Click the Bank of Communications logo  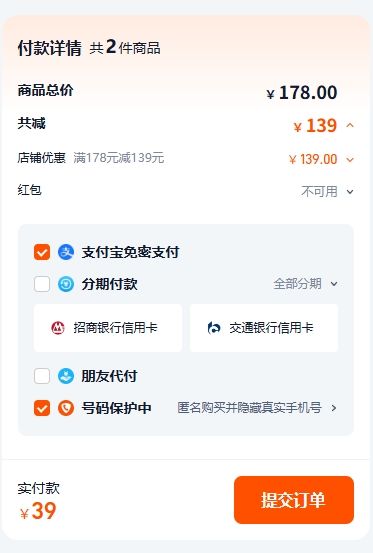pyautogui.click(x=214, y=328)
